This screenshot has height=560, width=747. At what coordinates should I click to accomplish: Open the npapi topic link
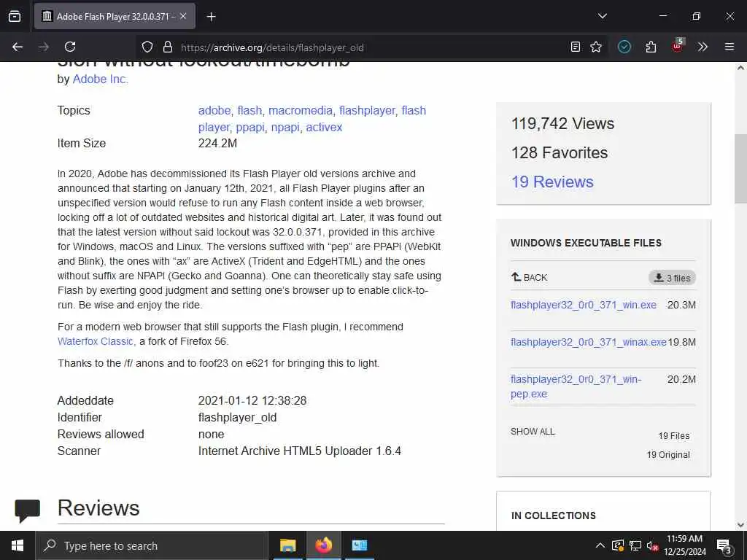click(x=285, y=128)
